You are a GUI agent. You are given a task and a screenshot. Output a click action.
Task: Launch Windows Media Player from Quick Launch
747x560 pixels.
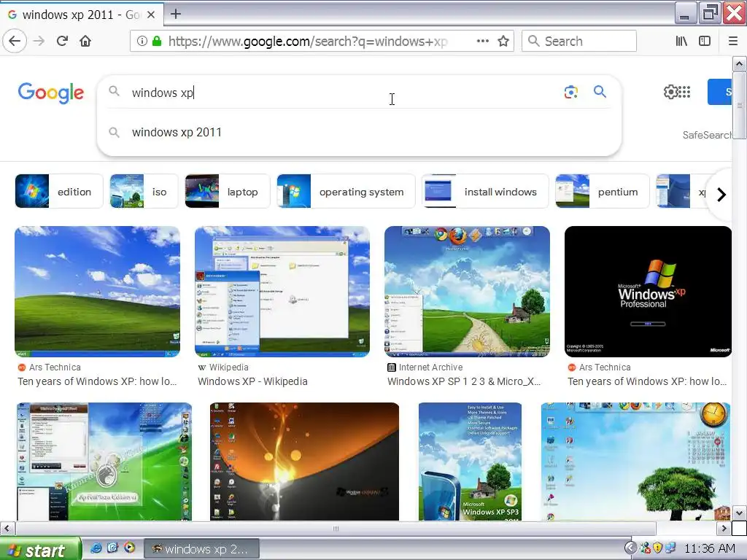129,548
